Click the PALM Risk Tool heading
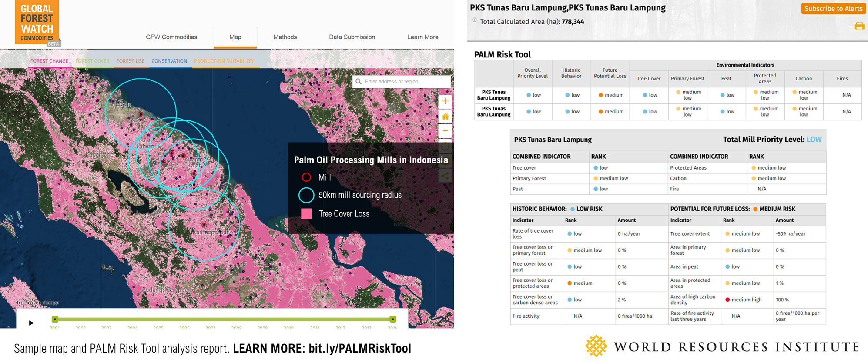Screen dimensions: 868x363 click(x=503, y=54)
